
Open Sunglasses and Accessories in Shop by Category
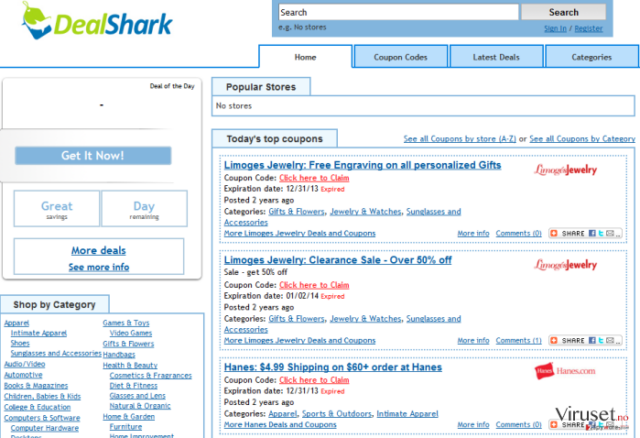pos(56,353)
